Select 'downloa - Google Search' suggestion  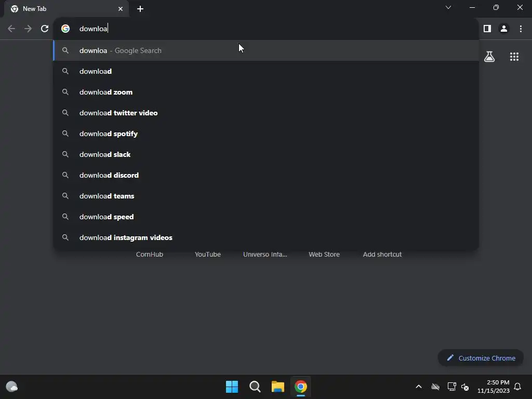[x=267, y=50]
